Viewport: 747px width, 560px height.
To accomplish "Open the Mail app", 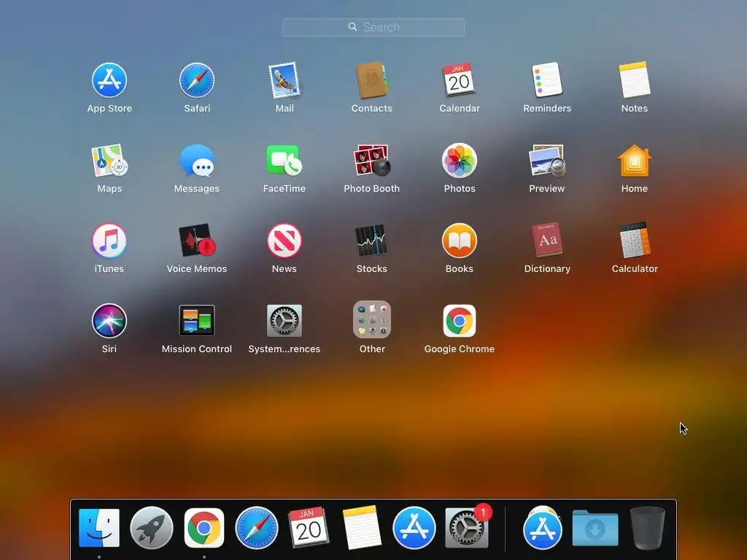I will click(x=285, y=80).
